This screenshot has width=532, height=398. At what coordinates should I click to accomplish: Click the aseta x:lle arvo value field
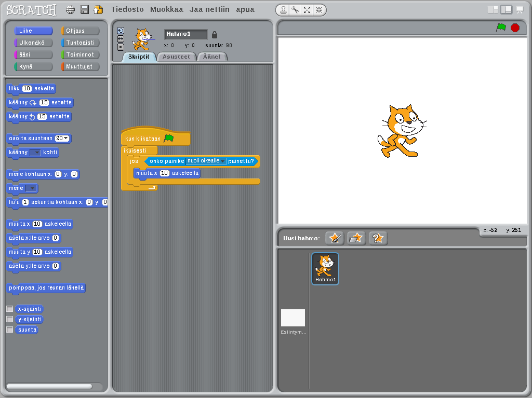click(56, 238)
